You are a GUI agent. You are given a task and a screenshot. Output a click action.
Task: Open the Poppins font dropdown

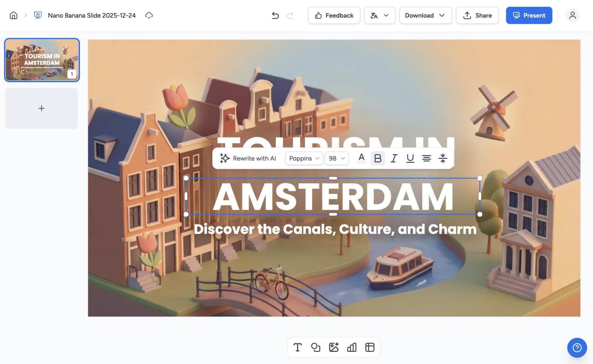pyautogui.click(x=304, y=158)
